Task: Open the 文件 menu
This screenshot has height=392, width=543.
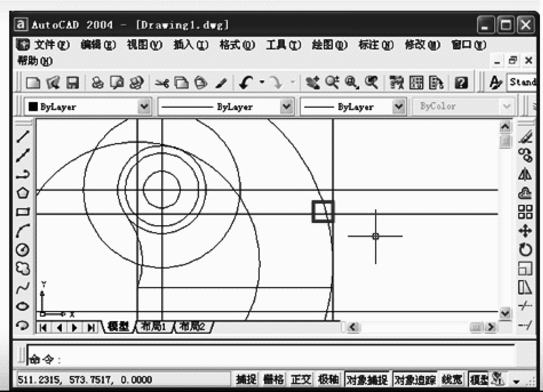Action: pos(52,45)
